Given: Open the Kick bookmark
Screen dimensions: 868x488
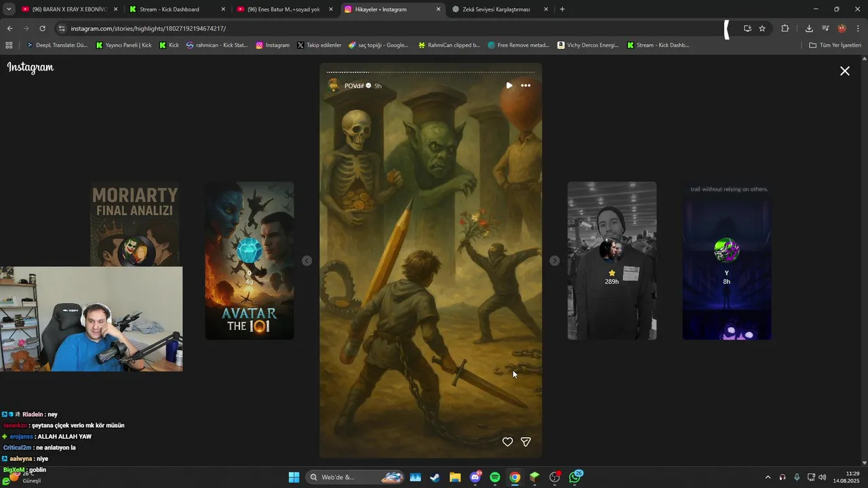Looking at the screenshot, I should click(x=169, y=45).
